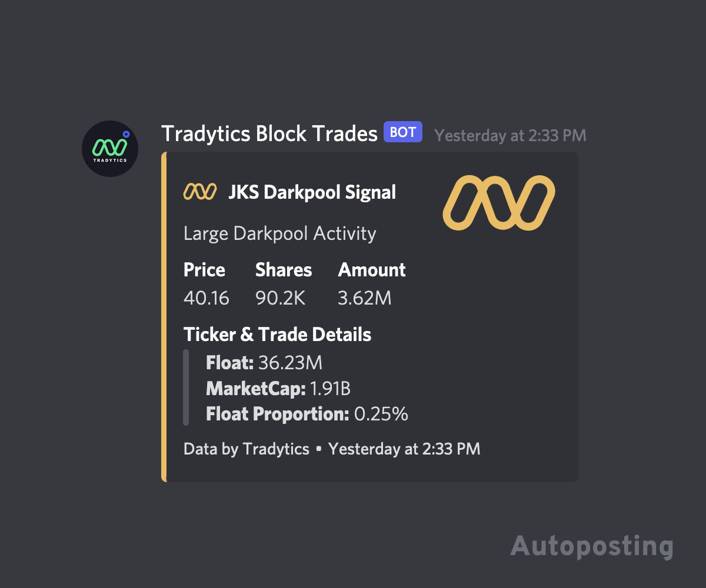706x588 pixels.
Task: Click the JKS Darkpool Signal title link
Action: tap(312, 192)
